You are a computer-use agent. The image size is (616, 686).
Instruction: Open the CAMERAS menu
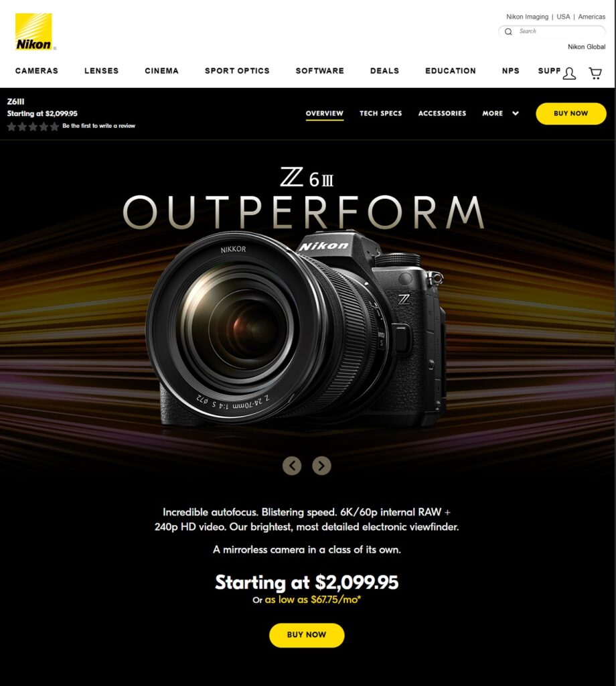pos(37,71)
